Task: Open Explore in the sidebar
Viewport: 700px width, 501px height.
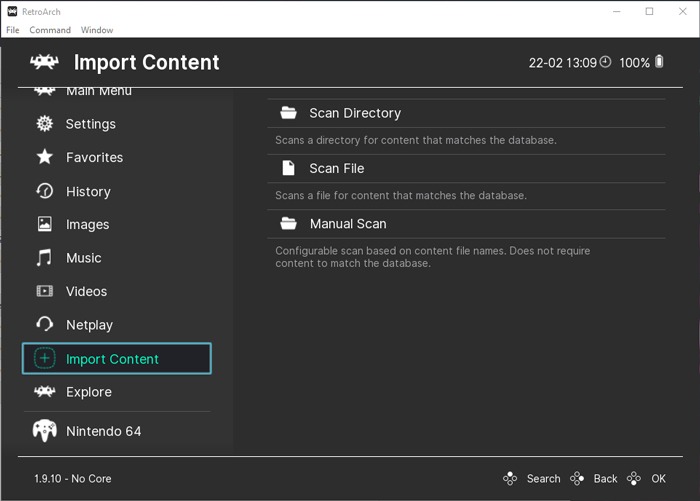Action: [117, 392]
